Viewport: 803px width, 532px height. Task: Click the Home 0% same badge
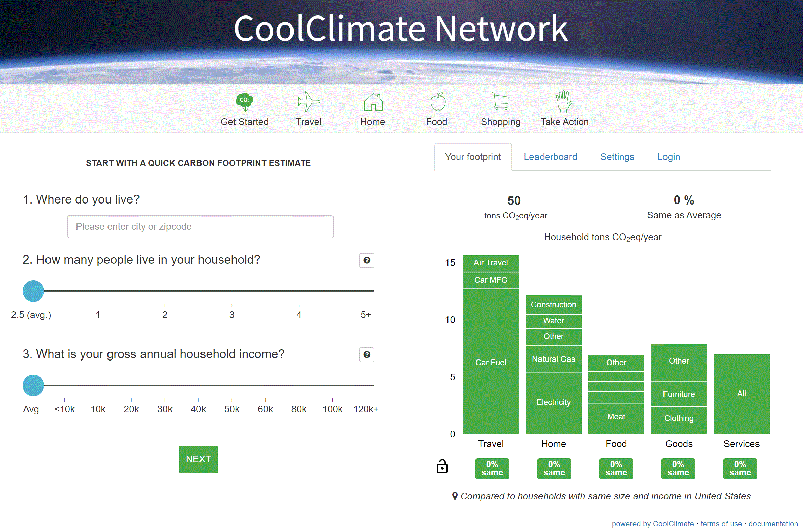tap(554, 469)
